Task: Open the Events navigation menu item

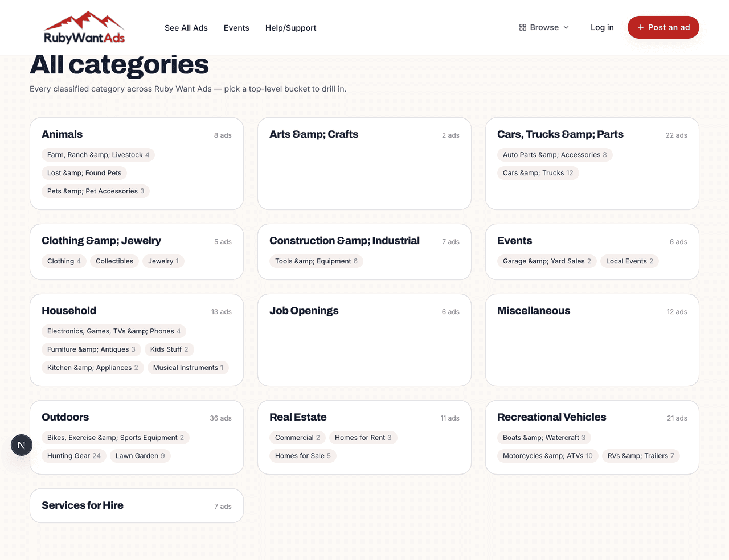Action: coord(236,27)
